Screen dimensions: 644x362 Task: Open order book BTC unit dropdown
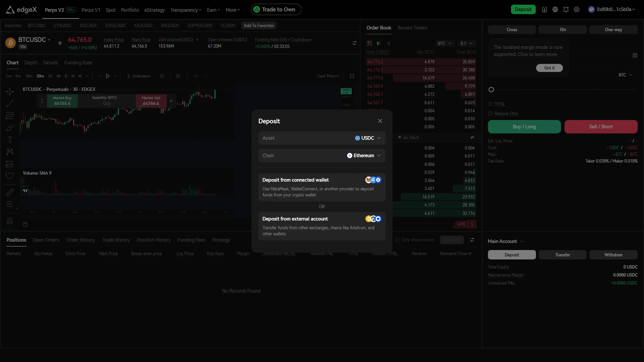(x=445, y=43)
